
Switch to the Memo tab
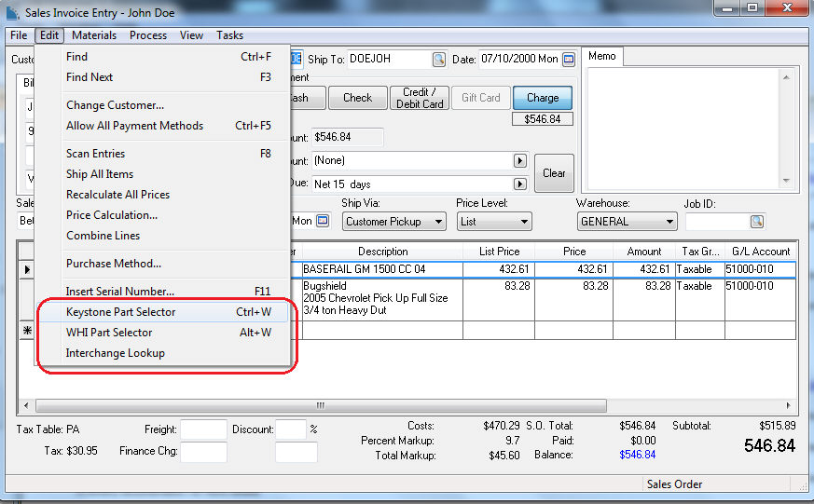click(602, 56)
